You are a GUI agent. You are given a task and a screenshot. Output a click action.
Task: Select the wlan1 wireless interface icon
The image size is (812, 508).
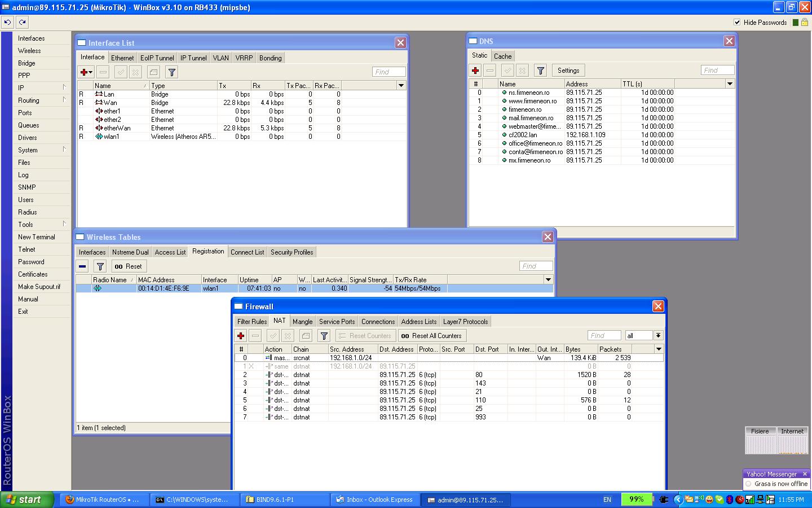pos(99,137)
